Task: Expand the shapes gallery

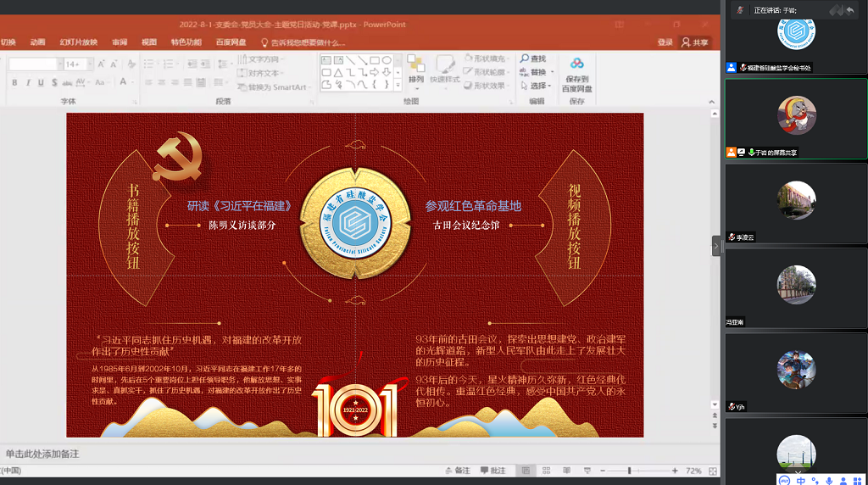Action: pos(398,85)
